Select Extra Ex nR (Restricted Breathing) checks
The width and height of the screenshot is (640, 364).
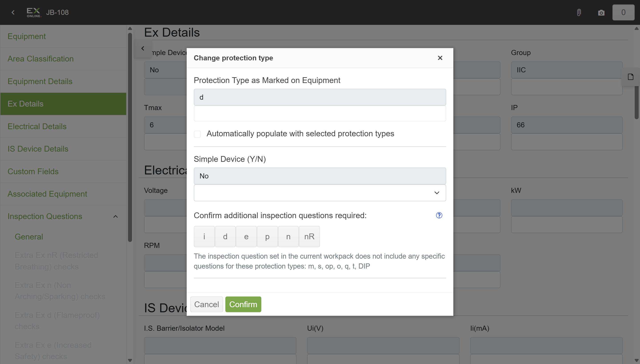(x=56, y=261)
